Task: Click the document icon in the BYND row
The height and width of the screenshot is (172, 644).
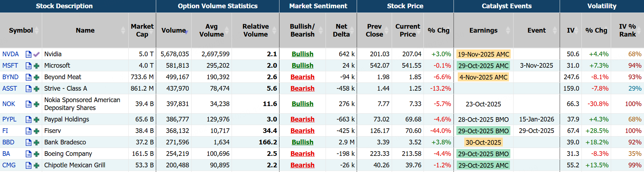Action: (29, 77)
